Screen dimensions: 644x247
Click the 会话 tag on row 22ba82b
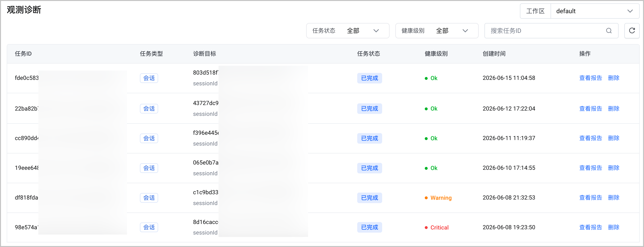tap(149, 109)
